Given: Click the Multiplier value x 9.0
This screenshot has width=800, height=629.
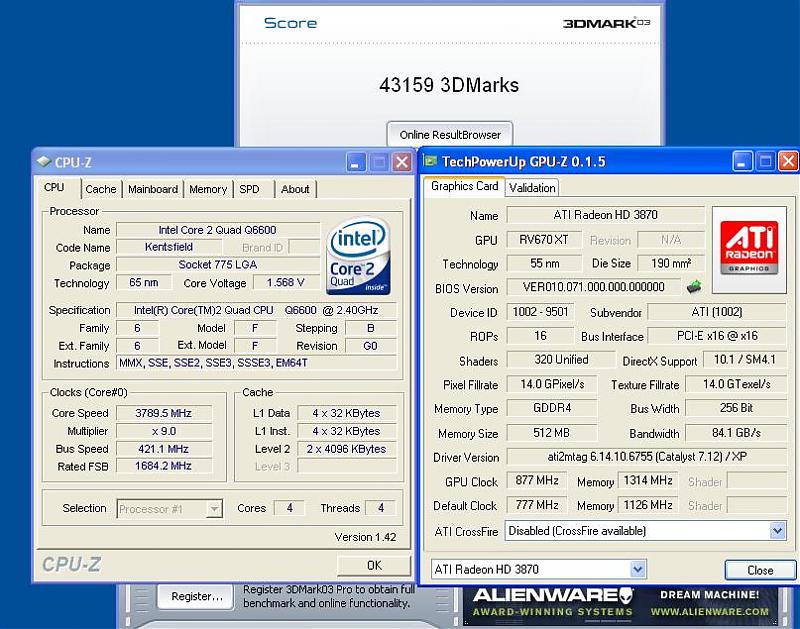Looking at the screenshot, I should [164, 431].
